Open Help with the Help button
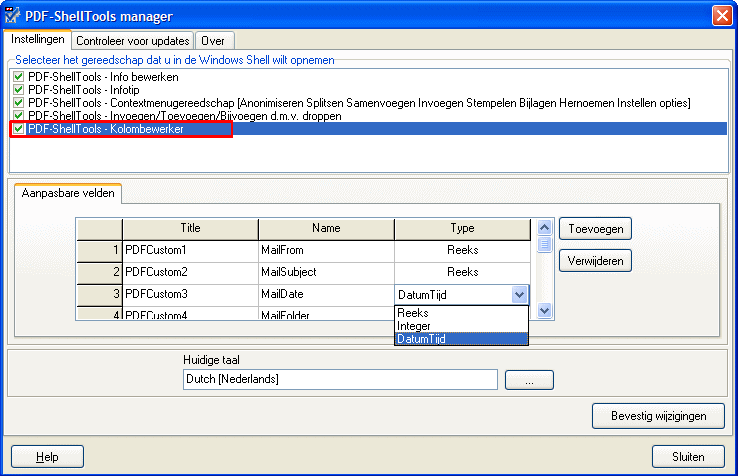738x476 pixels. (48, 457)
